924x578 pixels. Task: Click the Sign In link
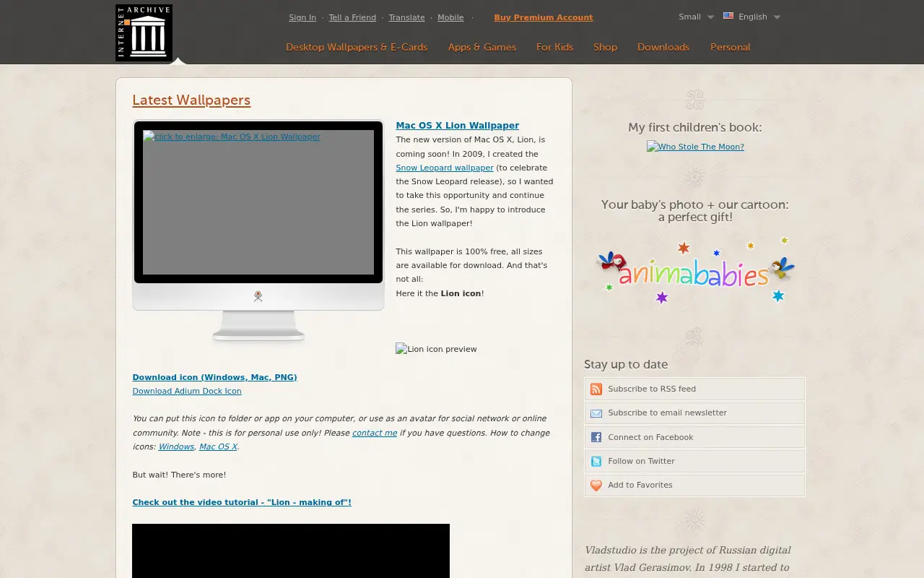[302, 17]
